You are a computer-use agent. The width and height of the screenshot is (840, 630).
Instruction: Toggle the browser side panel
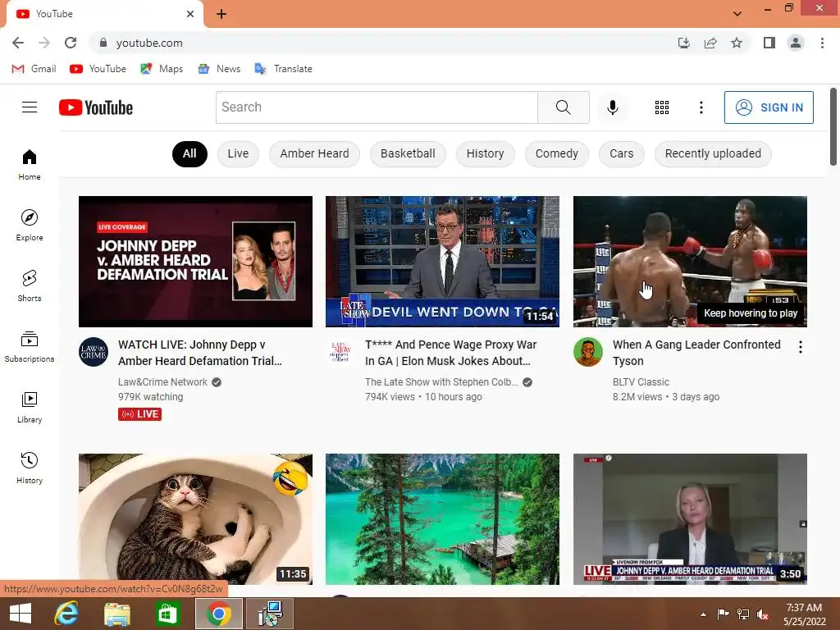click(x=769, y=43)
